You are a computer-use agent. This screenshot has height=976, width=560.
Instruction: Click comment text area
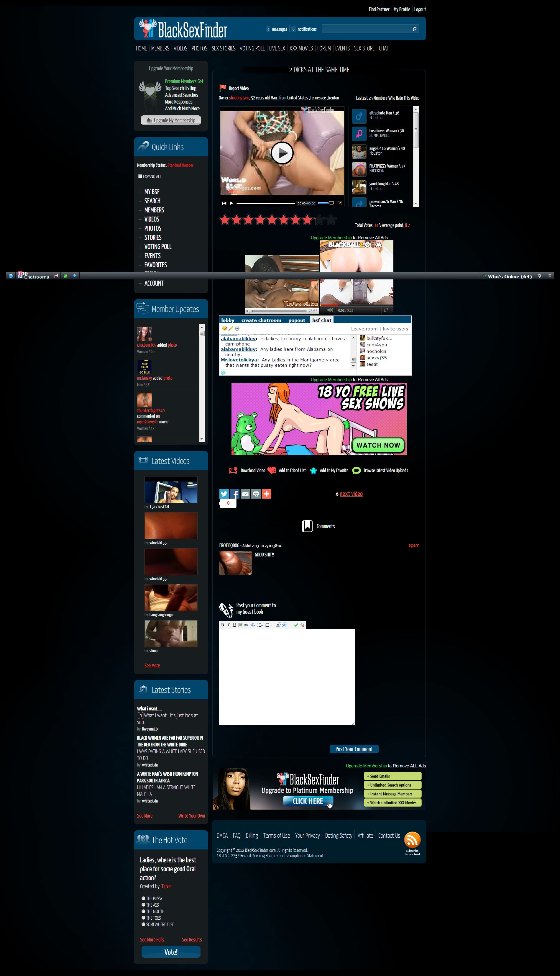pos(287,677)
